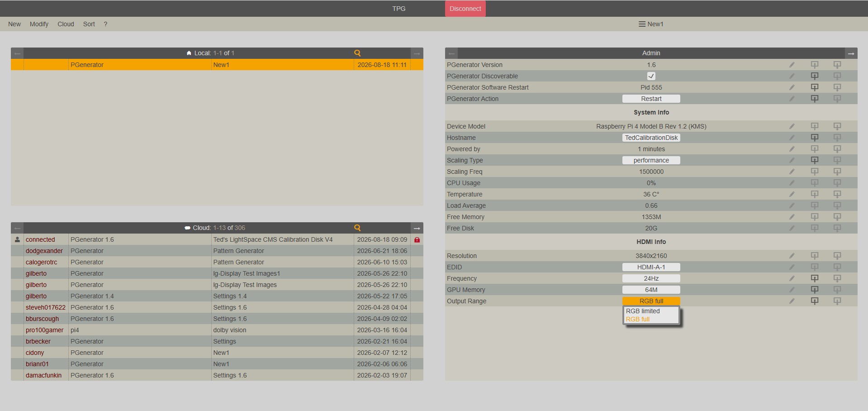The height and width of the screenshot is (411, 868).
Task: Open the Scaling Type dropdown showing performance
Action: [651, 160]
